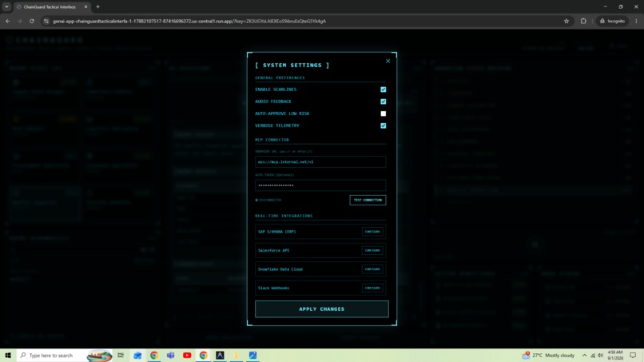644x362 pixels.
Task: Click the Disconnected status indicator
Action: pos(268,200)
